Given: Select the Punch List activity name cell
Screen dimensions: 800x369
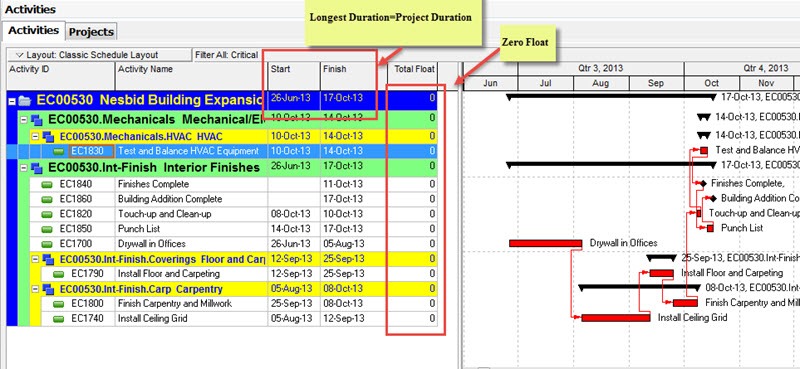Looking at the screenshot, I should point(191,229).
